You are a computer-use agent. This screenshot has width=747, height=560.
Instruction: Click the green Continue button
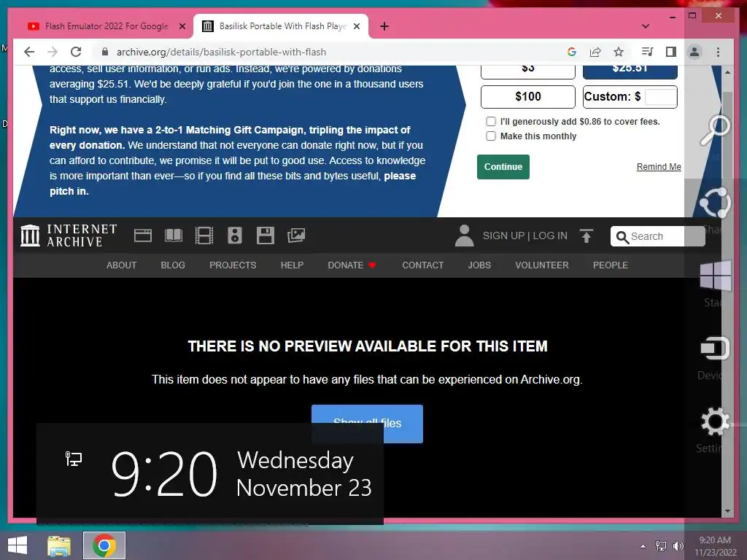click(503, 167)
